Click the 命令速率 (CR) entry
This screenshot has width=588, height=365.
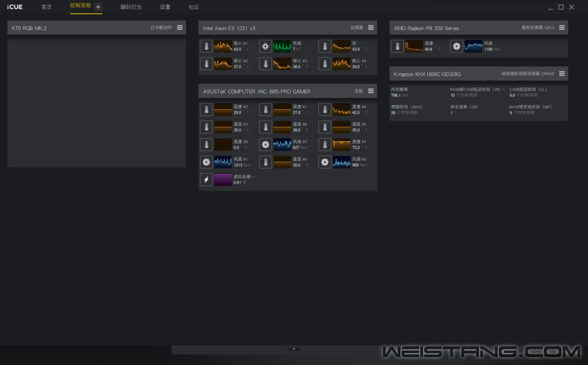tap(464, 110)
